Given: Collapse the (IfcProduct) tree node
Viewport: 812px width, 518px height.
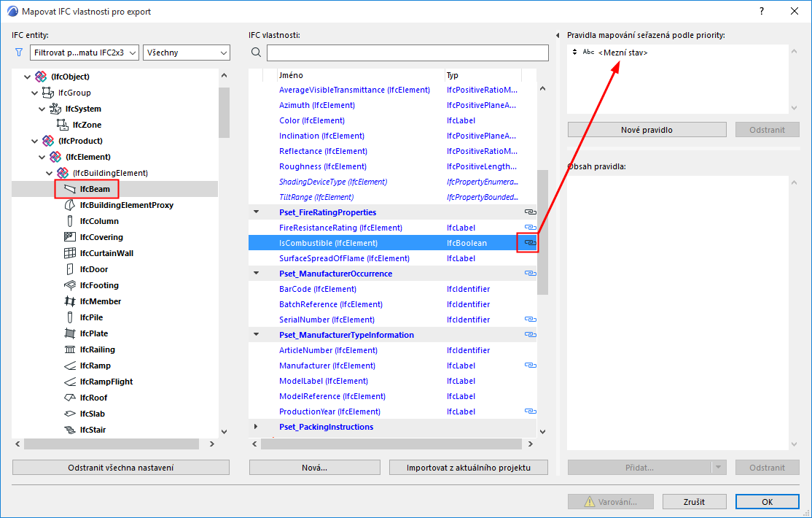Looking at the screenshot, I should 35,141.
